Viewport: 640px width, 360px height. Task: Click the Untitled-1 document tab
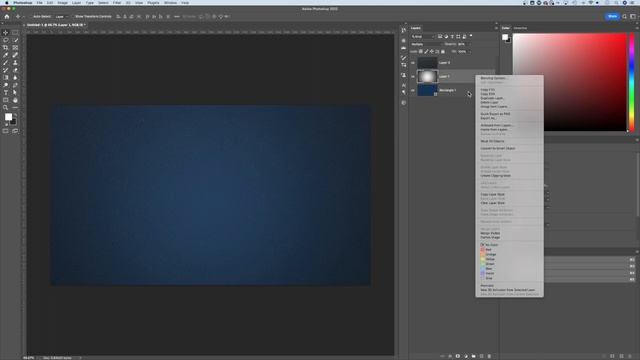[55, 25]
